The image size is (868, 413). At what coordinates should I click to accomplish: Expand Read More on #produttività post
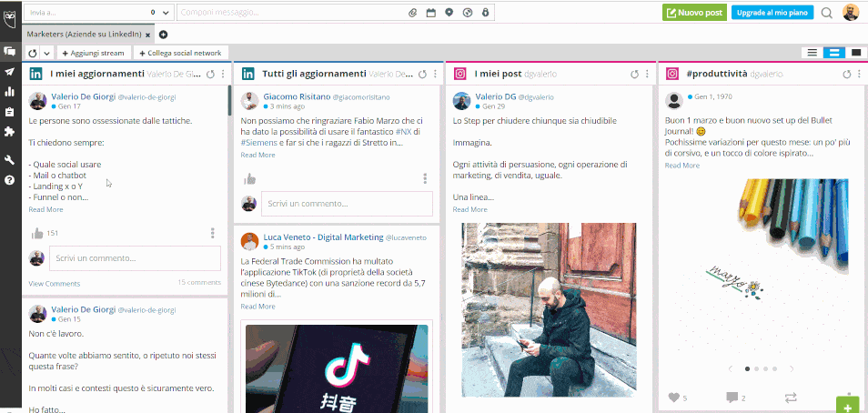tap(682, 165)
